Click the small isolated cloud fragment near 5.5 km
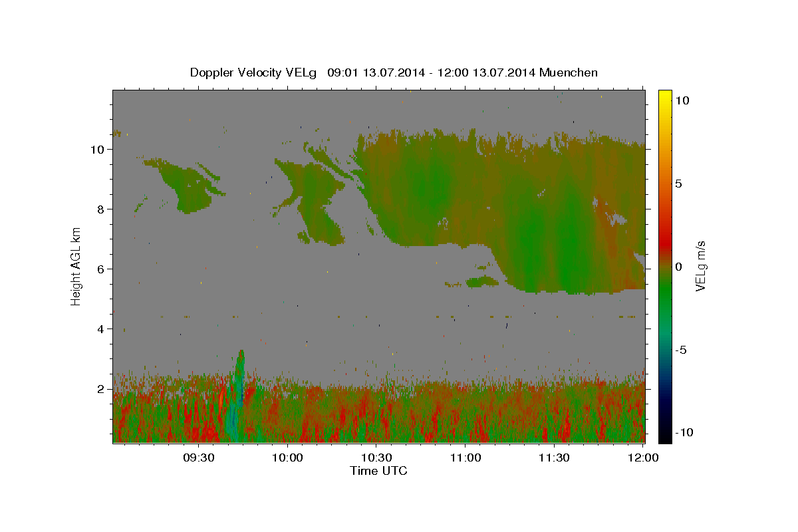Image resolution: width=798 pixels, height=532 pixels. pos(481,282)
